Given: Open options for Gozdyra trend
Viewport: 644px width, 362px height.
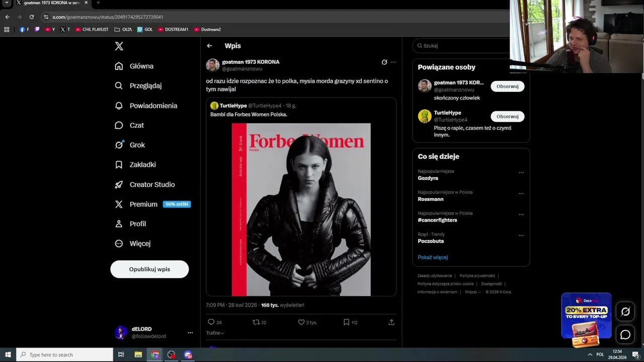Looking at the screenshot, I should [521, 172].
